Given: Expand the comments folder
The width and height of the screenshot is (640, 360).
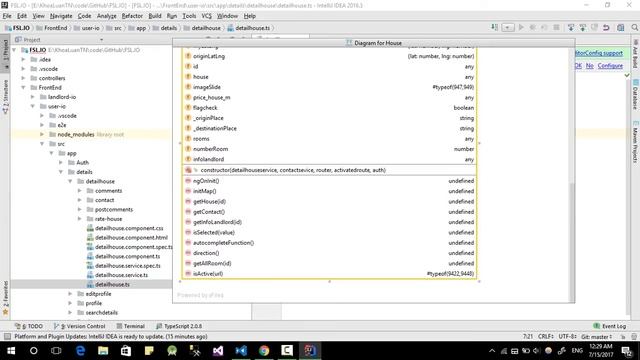Looking at the screenshot, I should (x=80, y=191).
